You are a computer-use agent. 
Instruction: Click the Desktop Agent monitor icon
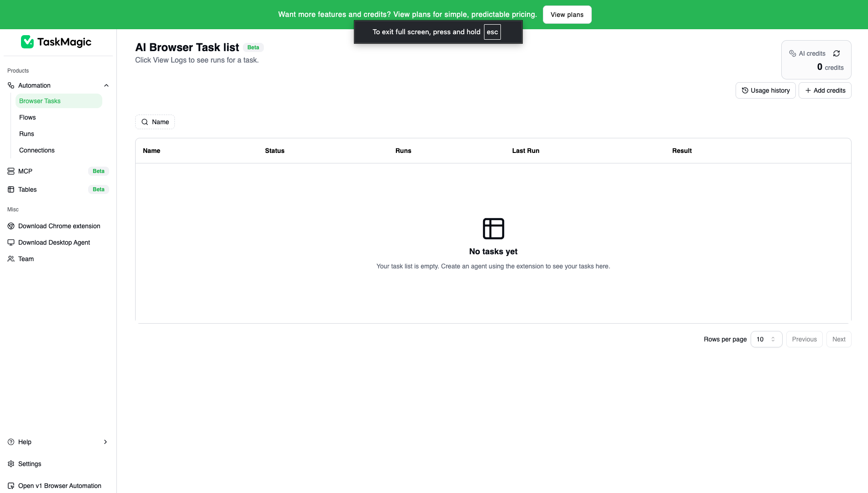11,242
